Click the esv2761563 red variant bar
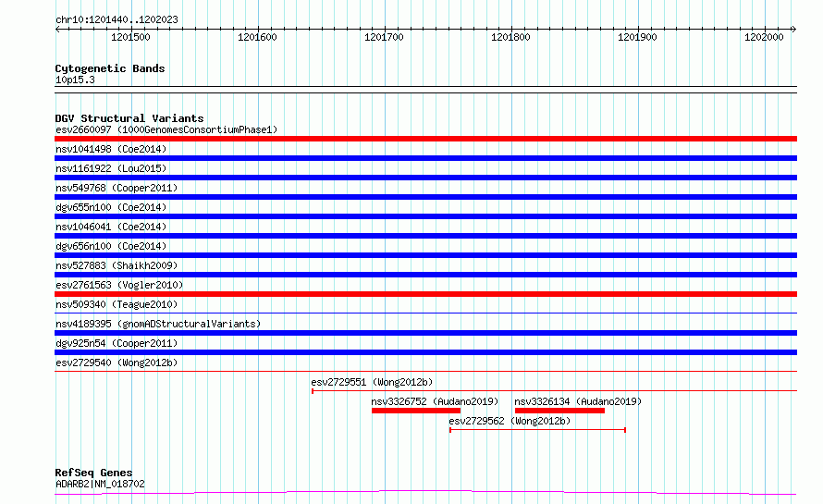This screenshot has width=823, height=504. [425, 294]
